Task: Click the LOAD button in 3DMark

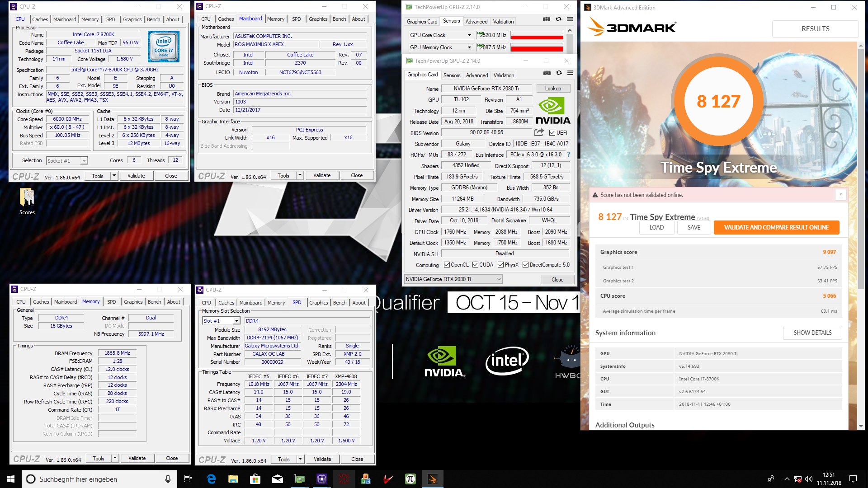Action: pos(656,227)
